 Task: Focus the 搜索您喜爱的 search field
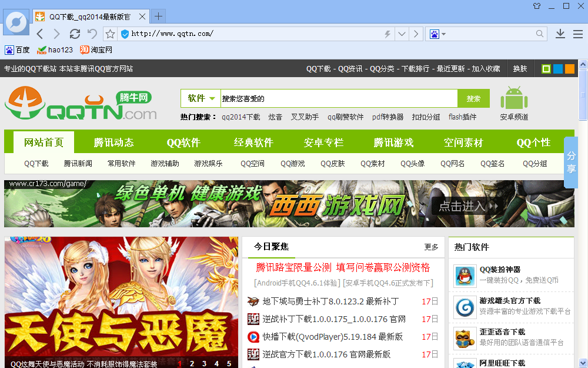[x=339, y=98]
